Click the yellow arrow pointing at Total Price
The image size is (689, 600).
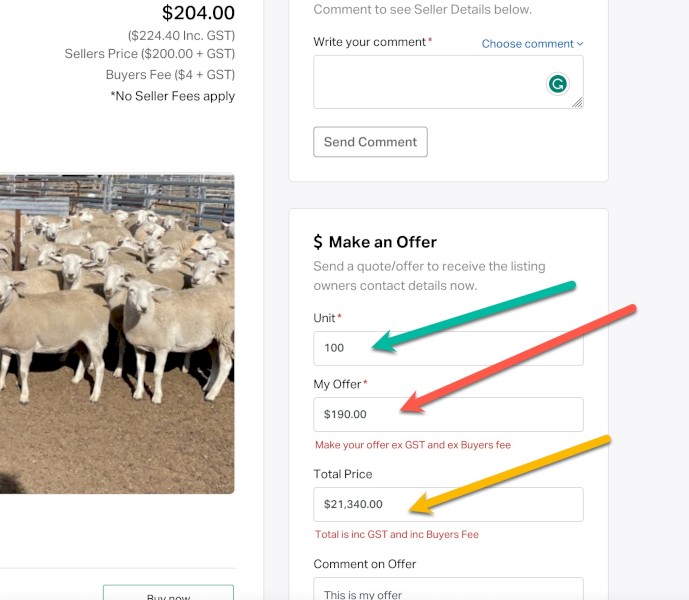(x=510, y=475)
